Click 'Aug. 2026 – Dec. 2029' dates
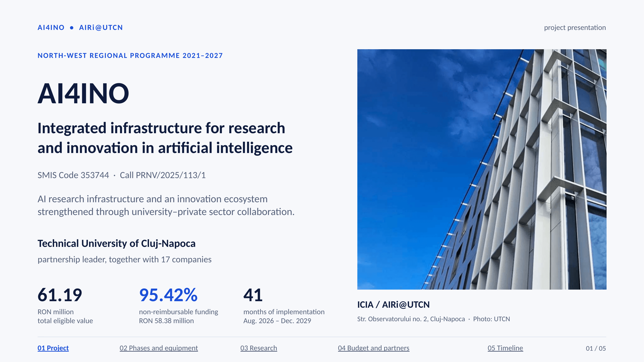Viewport: 644px width, 362px height. (277, 321)
